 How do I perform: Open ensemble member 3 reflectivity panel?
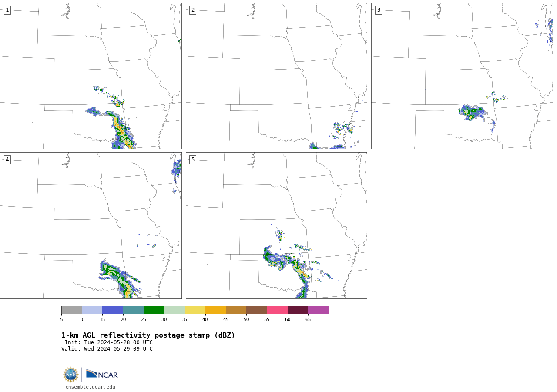462,76
